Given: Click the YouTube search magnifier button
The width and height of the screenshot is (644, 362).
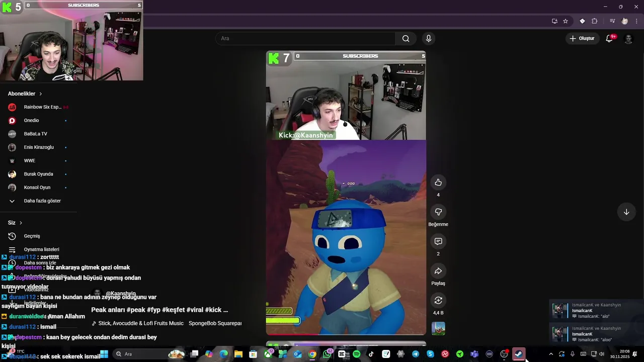Looking at the screenshot, I should (x=406, y=39).
